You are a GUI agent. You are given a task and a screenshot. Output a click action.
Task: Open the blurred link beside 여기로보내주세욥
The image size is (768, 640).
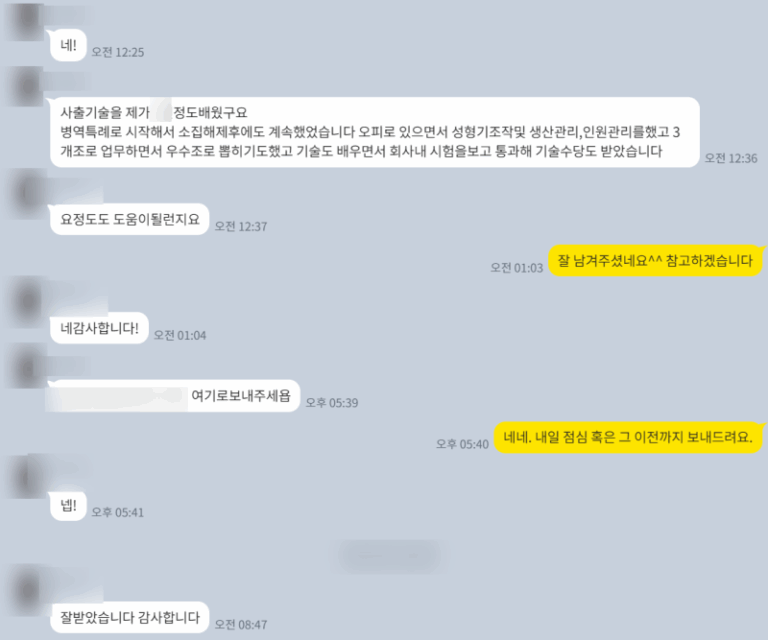[117, 398]
